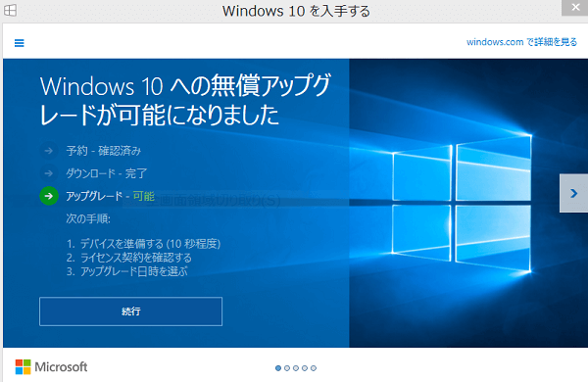Click the アップグレード - 可能 status text
The height and width of the screenshot is (382, 588).
110,196
